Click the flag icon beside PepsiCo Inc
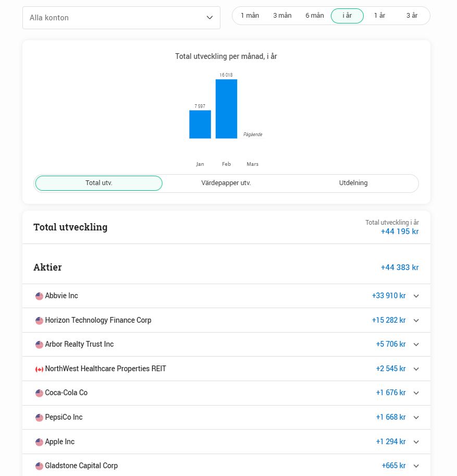The image size is (457, 476). [x=39, y=418]
